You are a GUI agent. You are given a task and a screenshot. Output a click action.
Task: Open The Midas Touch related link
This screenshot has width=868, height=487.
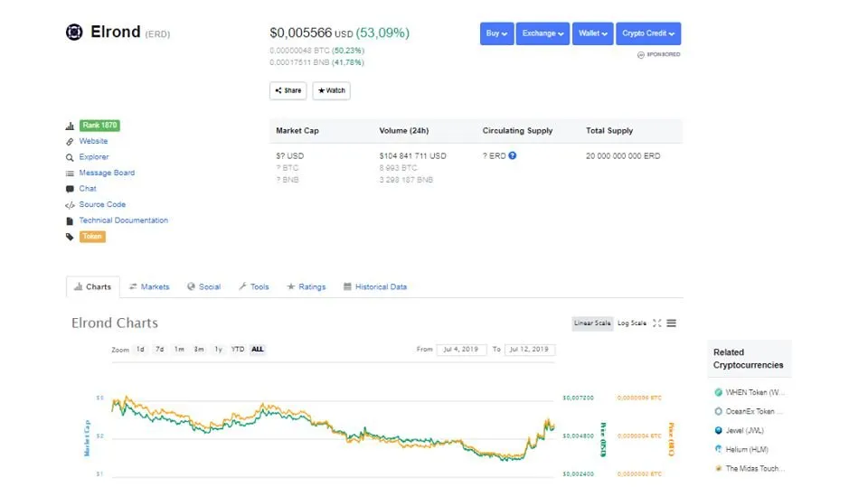point(755,468)
